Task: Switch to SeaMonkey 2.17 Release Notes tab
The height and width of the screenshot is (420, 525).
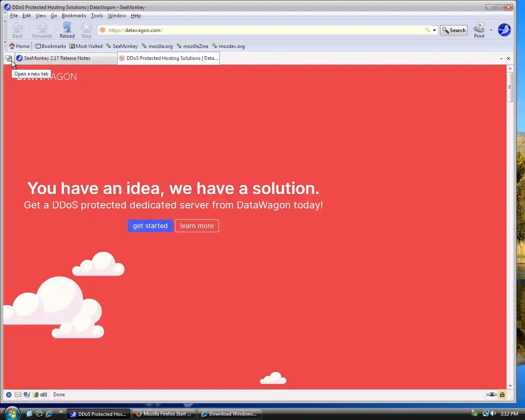Action: pyautogui.click(x=66, y=58)
